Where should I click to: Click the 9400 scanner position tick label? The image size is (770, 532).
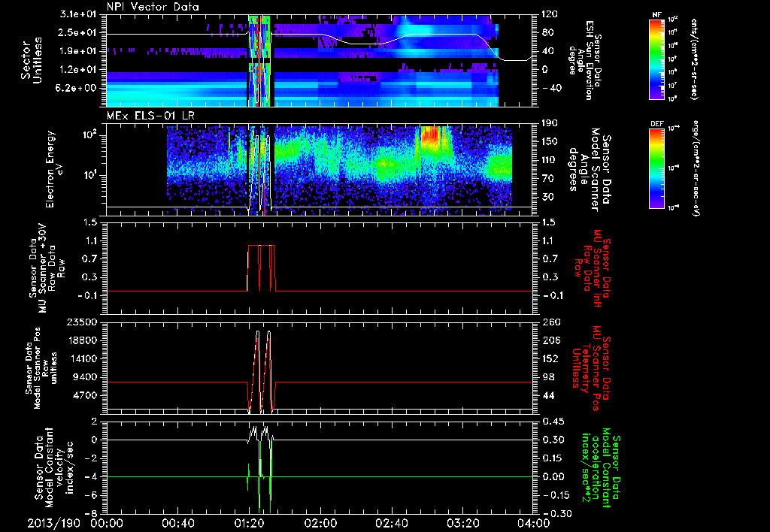[85, 377]
